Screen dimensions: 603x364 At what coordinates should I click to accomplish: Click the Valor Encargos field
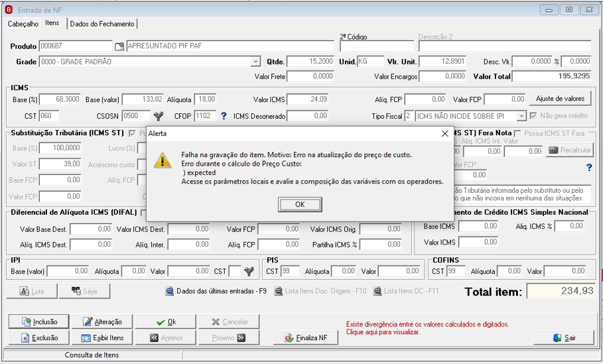pos(442,76)
